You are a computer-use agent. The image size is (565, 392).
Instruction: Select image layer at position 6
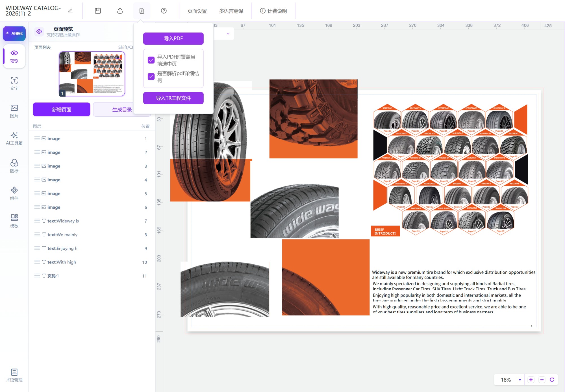92,207
